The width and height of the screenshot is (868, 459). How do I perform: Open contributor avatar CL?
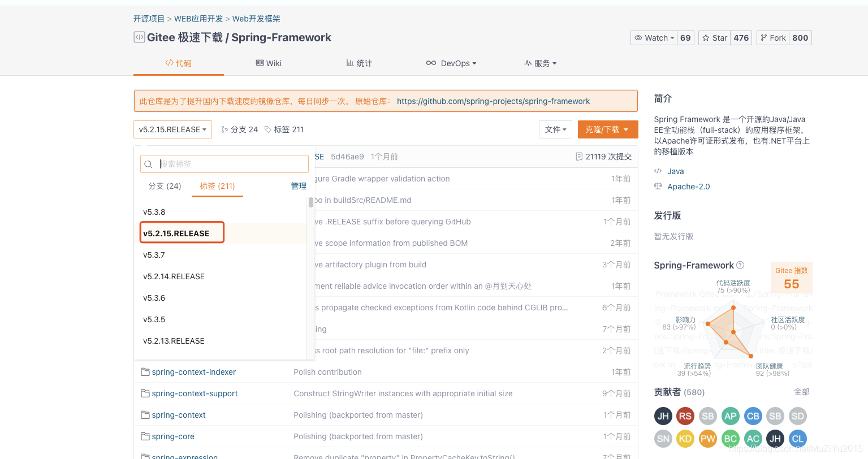click(x=798, y=439)
